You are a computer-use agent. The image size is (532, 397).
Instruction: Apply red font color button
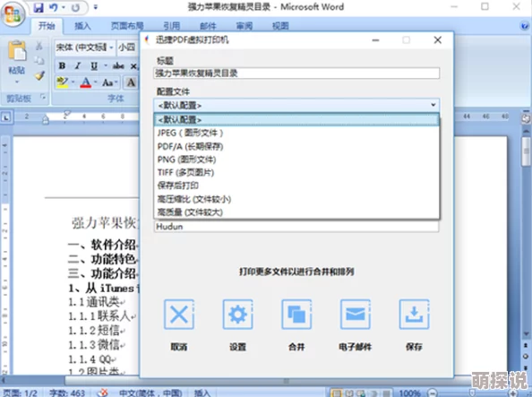click(85, 82)
